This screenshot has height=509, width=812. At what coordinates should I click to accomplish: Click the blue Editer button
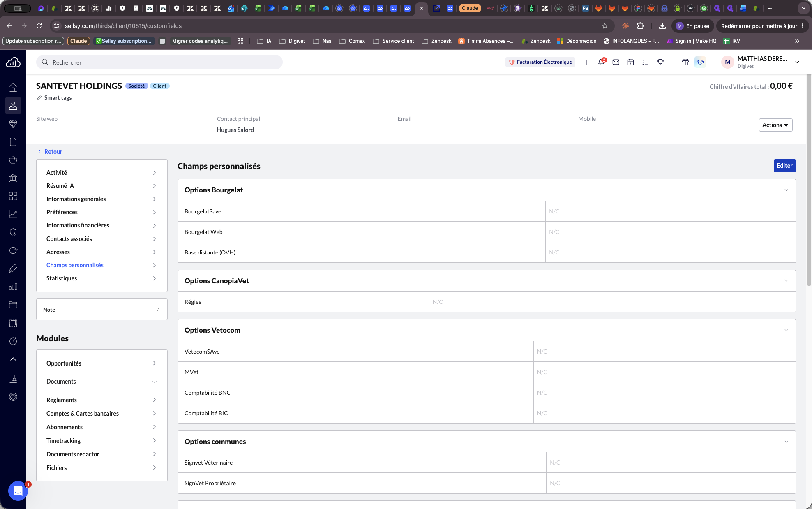coord(784,166)
